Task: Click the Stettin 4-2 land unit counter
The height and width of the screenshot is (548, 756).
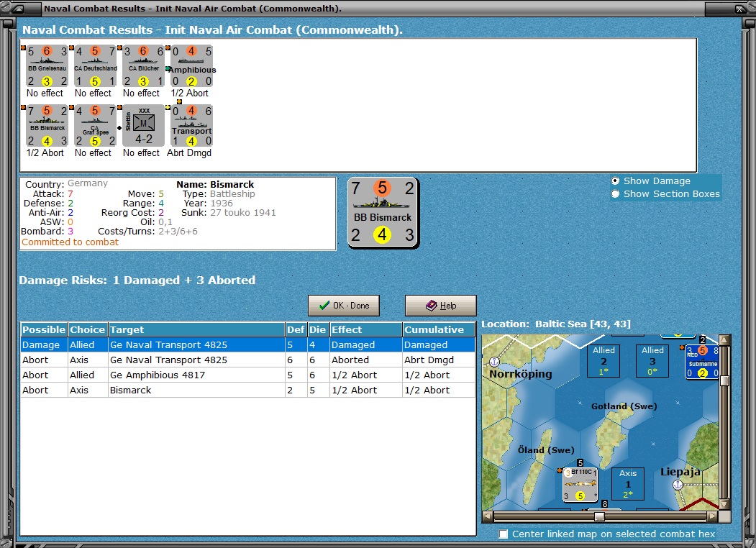Action: [143, 126]
